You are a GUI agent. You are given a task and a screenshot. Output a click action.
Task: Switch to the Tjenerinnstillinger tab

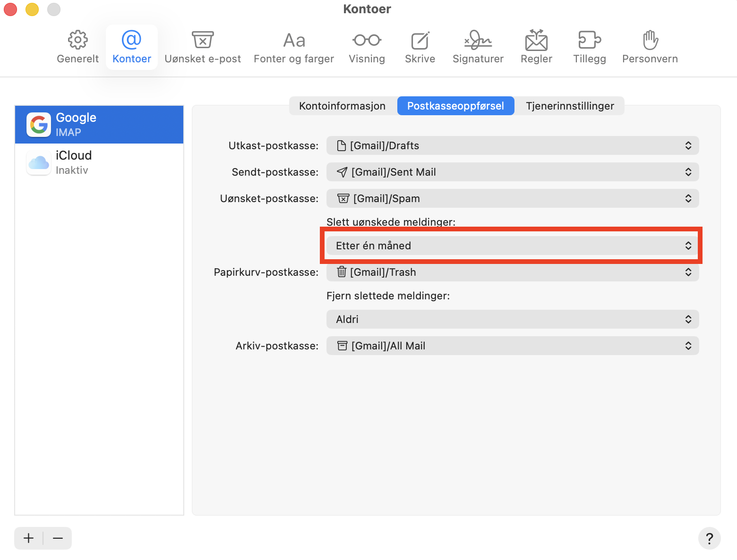click(570, 106)
